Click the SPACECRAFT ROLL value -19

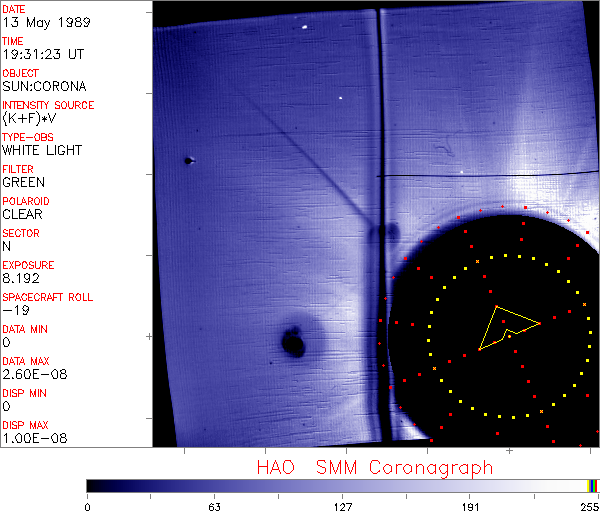14,310
